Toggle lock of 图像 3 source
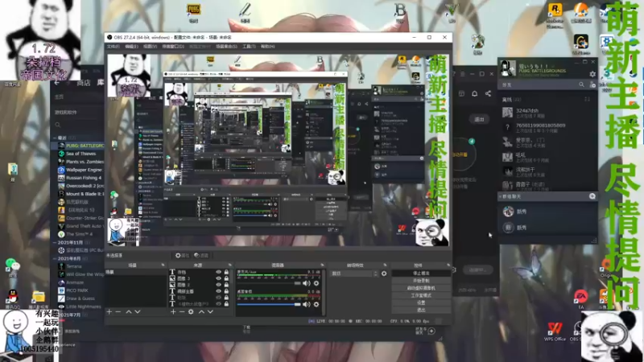This screenshot has height=362, width=644. [226, 278]
